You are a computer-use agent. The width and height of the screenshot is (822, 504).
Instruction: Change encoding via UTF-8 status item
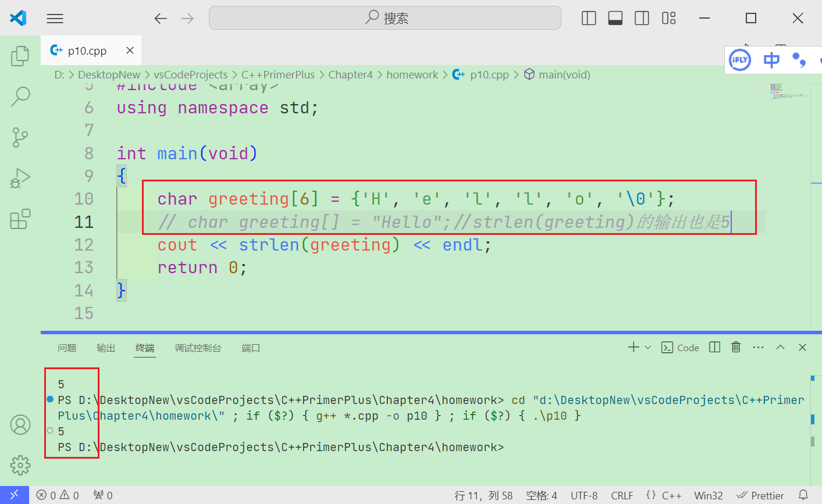click(584, 495)
